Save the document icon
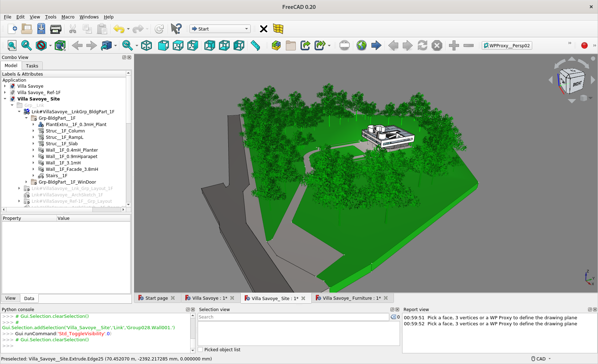The image size is (598, 364). 41,29
